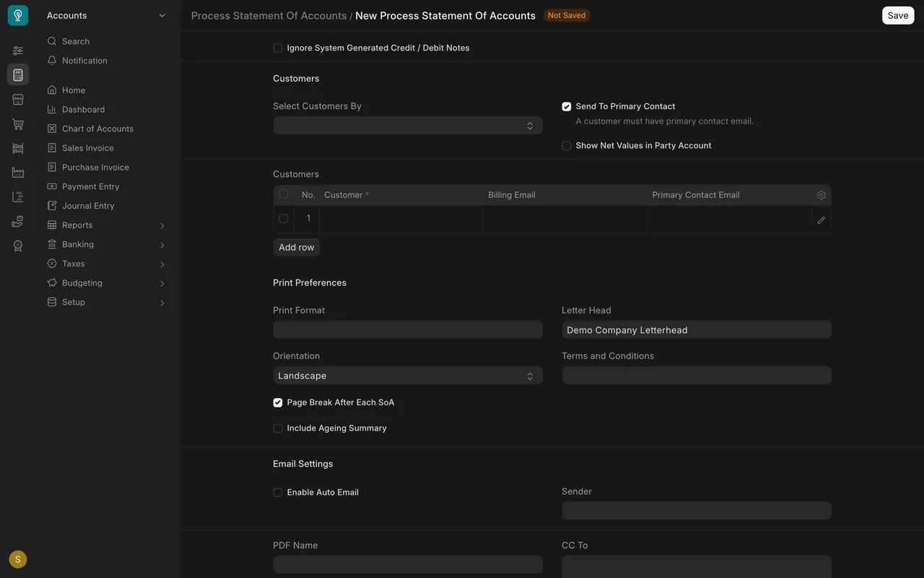This screenshot has height=578, width=924.
Task: Click the magnifier icon beside Search
Action: (x=52, y=41)
